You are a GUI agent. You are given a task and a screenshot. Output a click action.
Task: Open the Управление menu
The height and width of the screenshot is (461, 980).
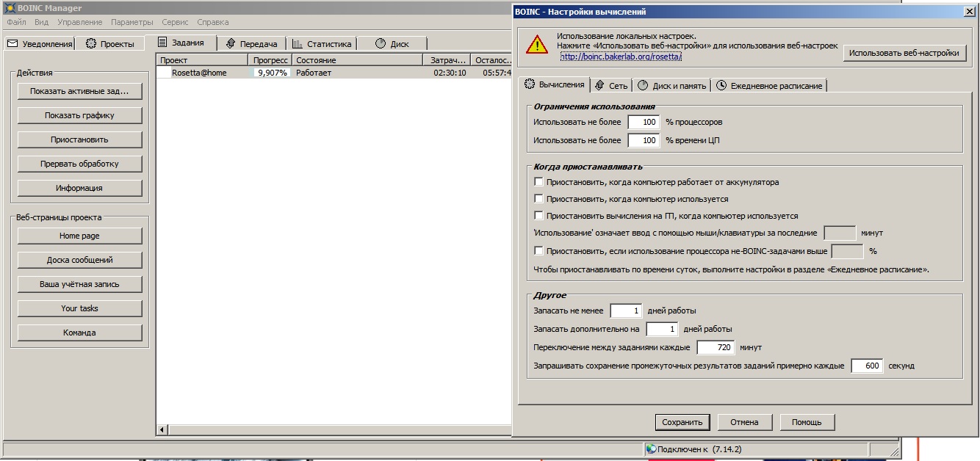point(80,22)
